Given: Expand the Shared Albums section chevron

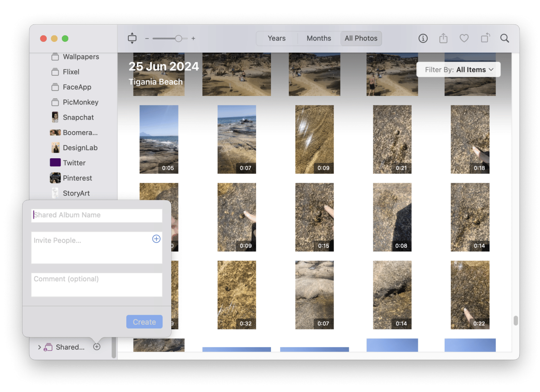Looking at the screenshot, I should (x=39, y=347).
